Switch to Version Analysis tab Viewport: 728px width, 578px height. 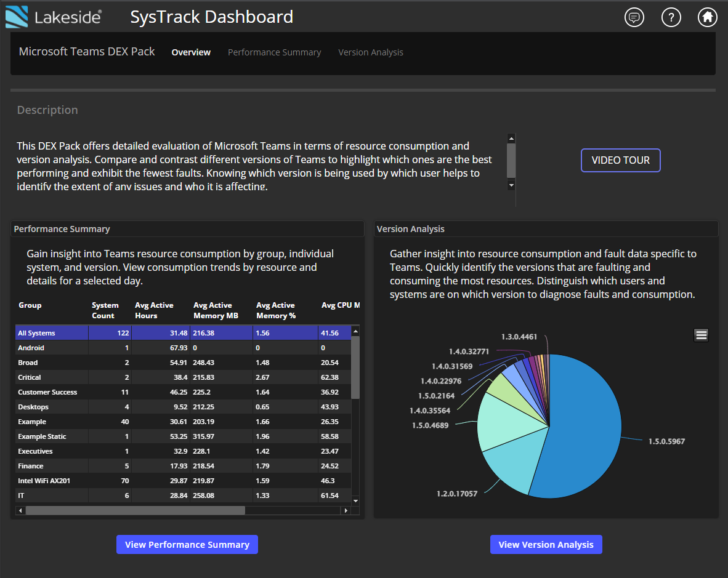click(371, 52)
